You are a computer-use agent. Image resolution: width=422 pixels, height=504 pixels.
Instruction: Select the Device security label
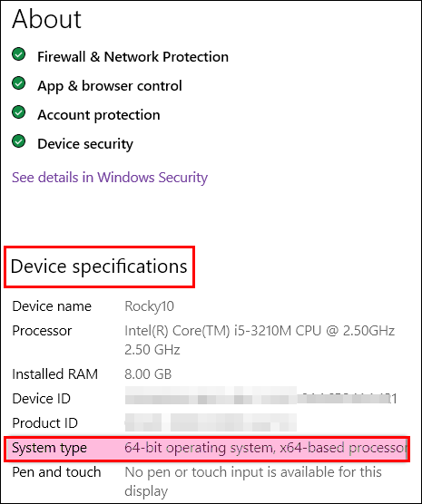(x=85, y=144)
